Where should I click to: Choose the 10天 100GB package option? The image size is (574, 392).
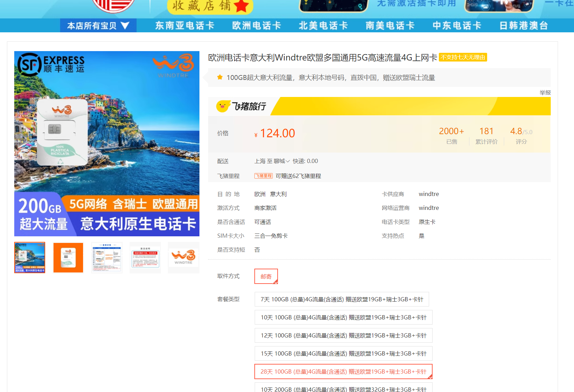[344, 317]
